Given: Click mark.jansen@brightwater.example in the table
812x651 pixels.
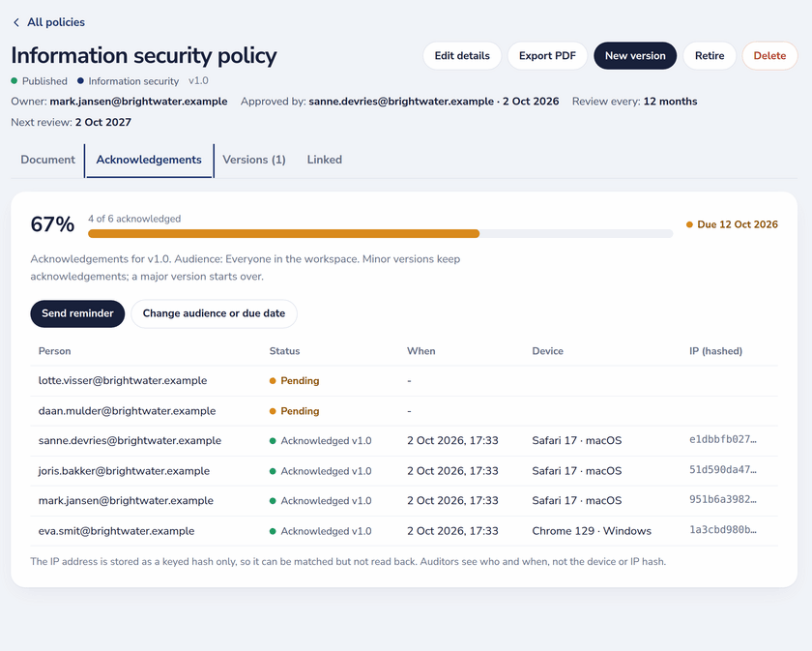Looking at the screenshot, I should tap(126, 501).
